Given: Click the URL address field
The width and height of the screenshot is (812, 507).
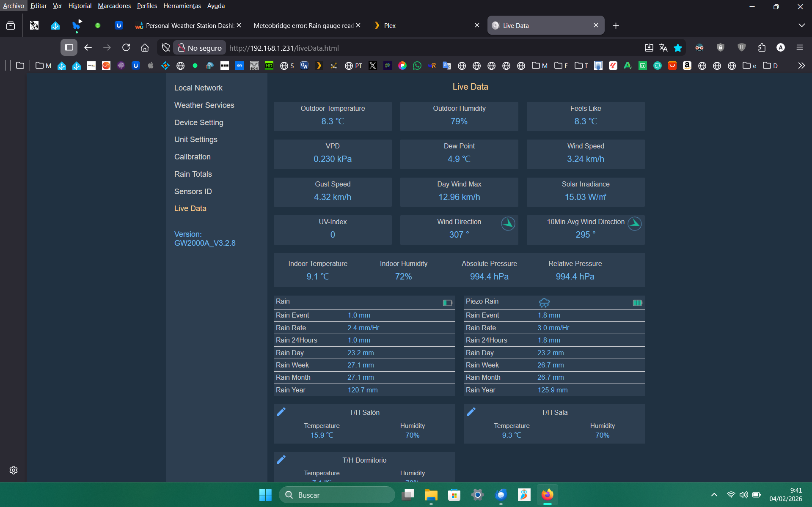Looking at the screenshot, I should click(x=381, y=48).
